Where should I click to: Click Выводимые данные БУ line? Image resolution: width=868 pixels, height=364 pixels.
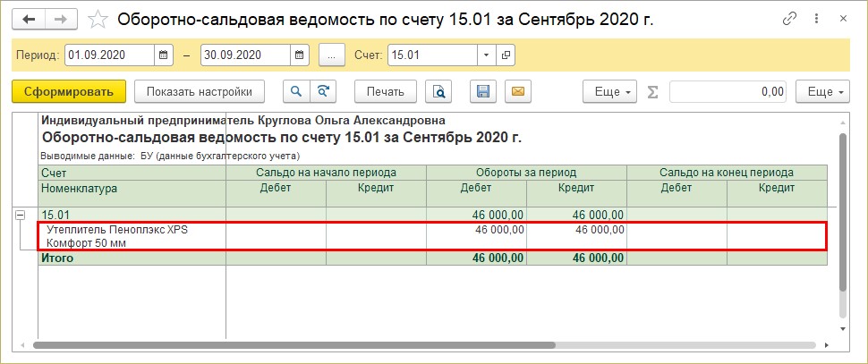coord(171,156)
